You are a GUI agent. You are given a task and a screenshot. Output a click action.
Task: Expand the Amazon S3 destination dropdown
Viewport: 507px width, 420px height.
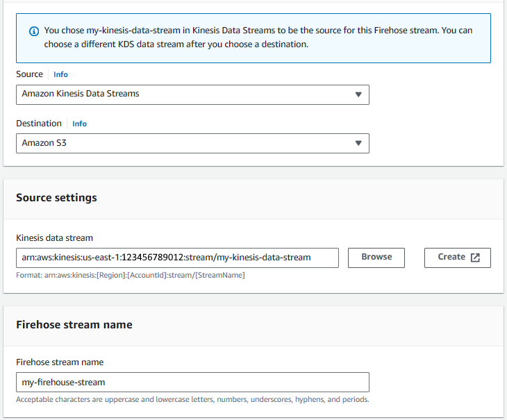[x=192, y=144]
